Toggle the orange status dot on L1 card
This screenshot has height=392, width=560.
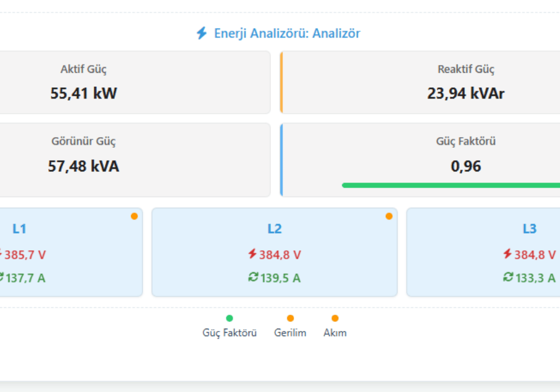point(134,216)
